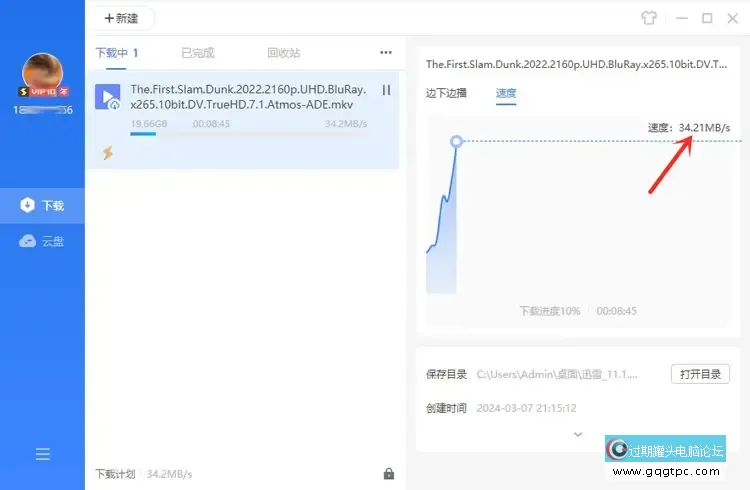
Task: Open 云盘 cloud drive in sidebar
Action: tap(42, 241)
